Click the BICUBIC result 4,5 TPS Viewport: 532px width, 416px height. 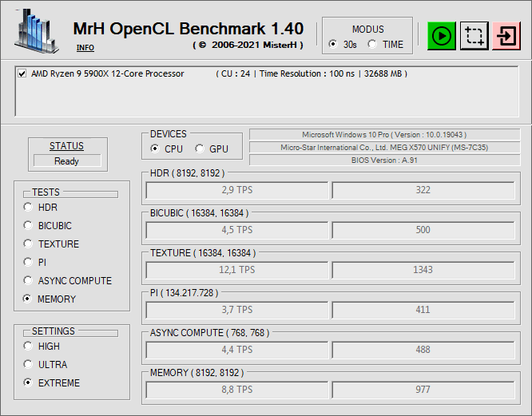(x=237, y=230)
